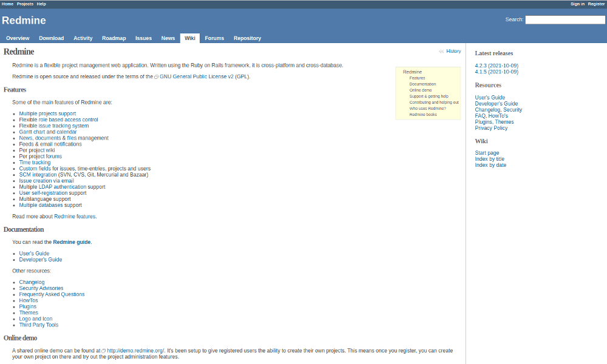The height and width of the screenshot is (364, 607).
Task: Open Index by date link
Action: click(x=490, y=165)
